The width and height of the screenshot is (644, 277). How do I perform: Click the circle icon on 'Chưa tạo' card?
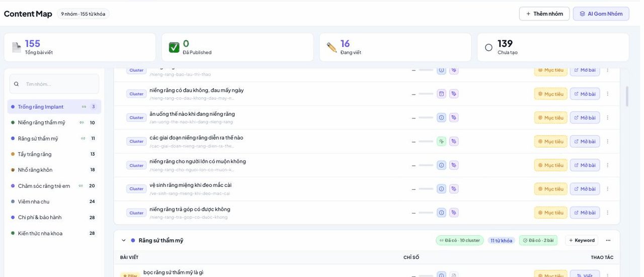pos(489,47)
